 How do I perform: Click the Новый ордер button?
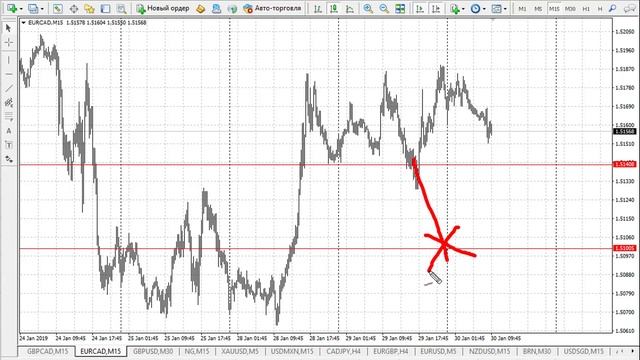coord(163,8)
